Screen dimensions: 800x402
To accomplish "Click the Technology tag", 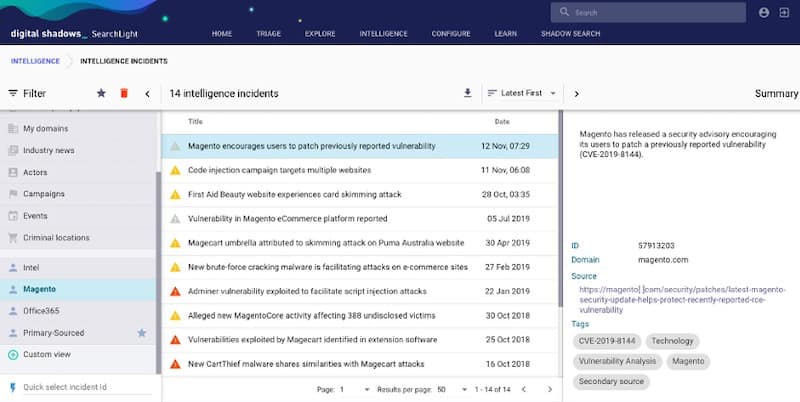I will click(672, 341).
